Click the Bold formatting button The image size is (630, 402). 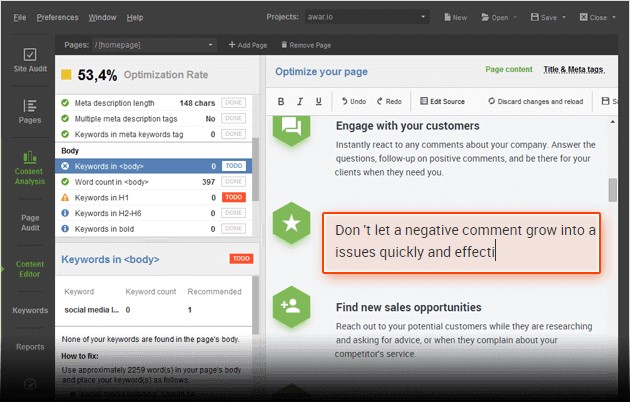[282, 101]
